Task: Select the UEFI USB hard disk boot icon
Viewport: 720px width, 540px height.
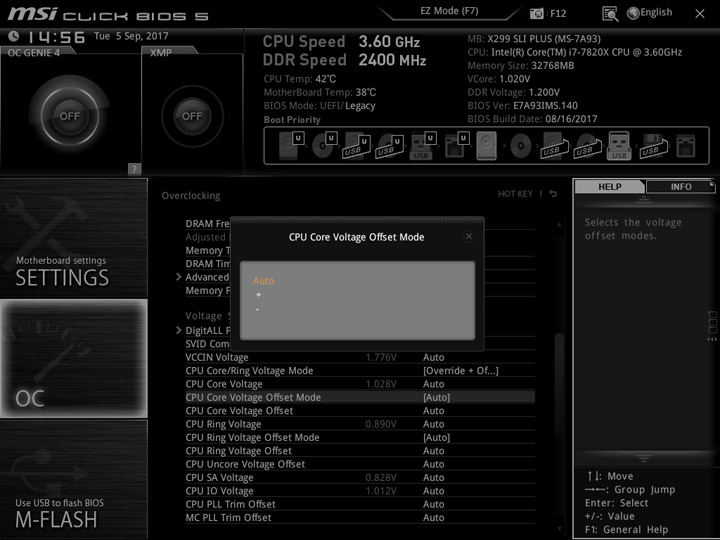Action: pyautogui.click(x=357, y=146)
